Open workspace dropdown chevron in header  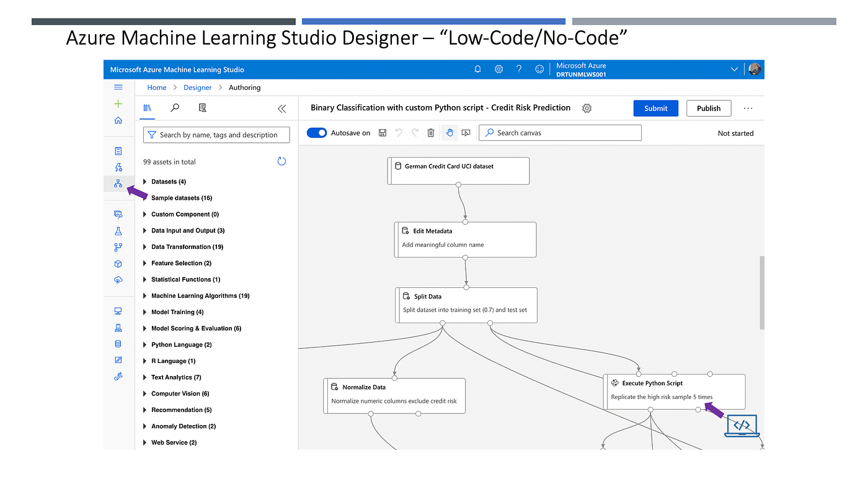click(734, 70)
